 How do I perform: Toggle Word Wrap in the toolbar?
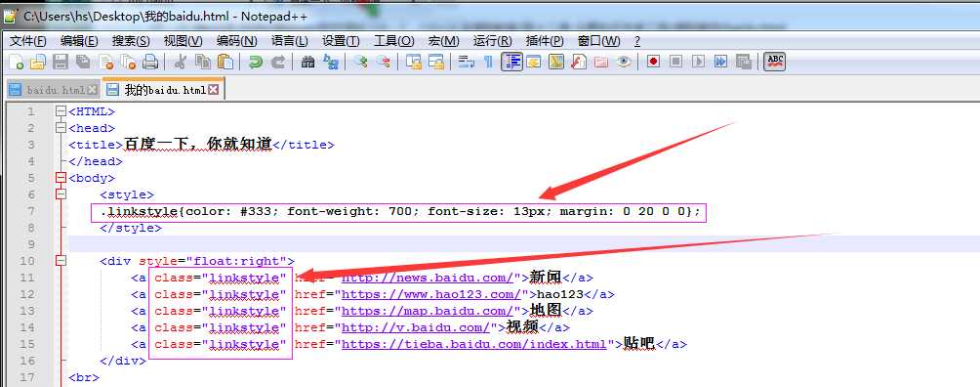(467, 62)
